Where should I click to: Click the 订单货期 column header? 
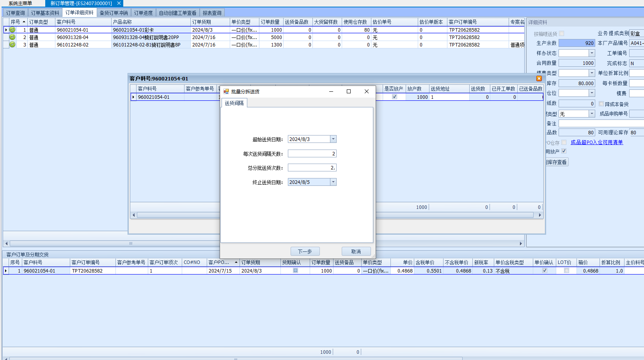tap(210, 22)
